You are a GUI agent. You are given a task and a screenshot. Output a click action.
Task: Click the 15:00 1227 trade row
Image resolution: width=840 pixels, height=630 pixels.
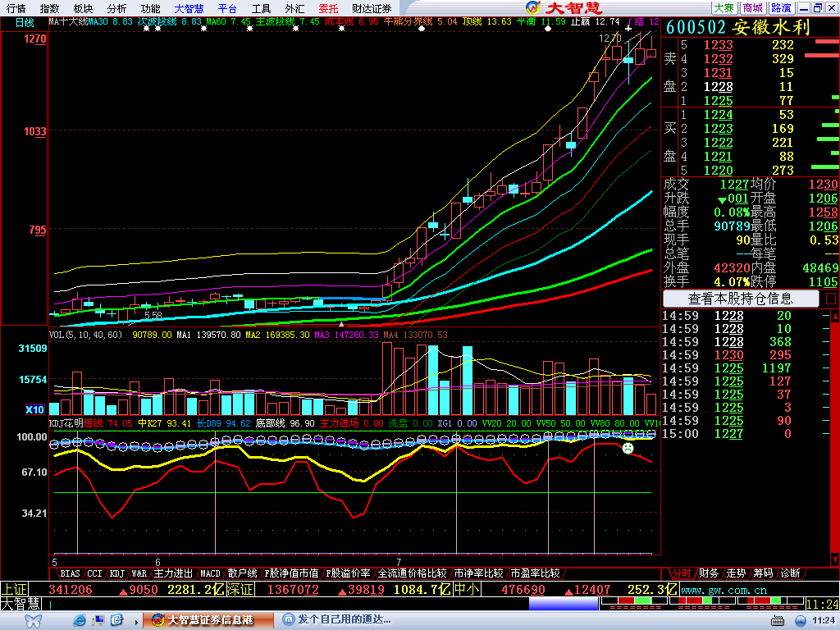tap(746, 434)
